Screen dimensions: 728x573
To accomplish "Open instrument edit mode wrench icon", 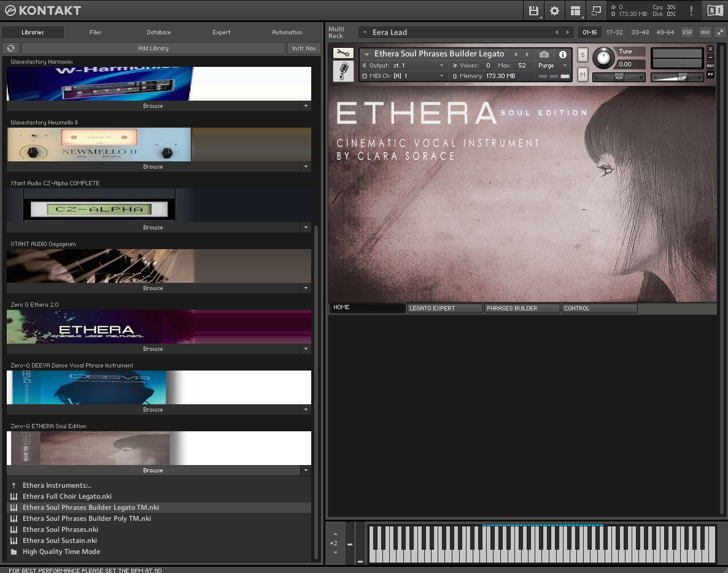I will pyautogui.click(x=343, y=53).
